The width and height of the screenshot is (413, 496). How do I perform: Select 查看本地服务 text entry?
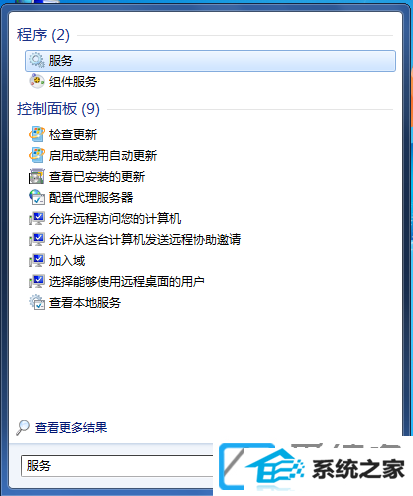(x=85, y=303)
